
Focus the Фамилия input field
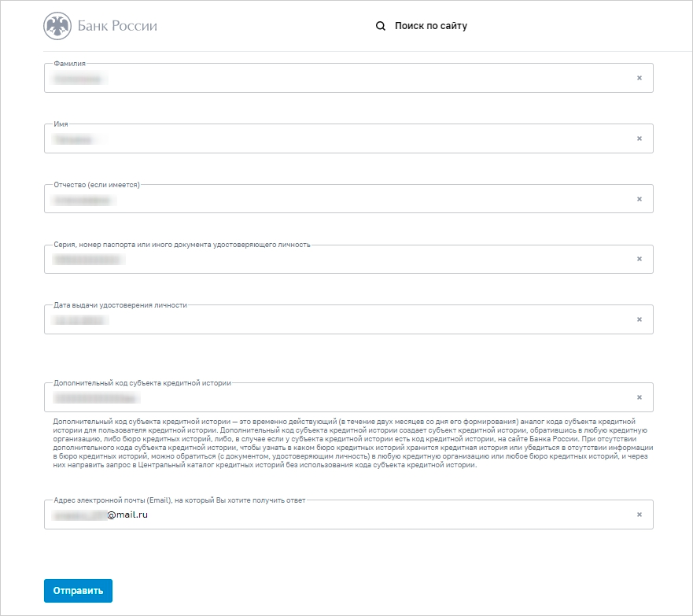(348, 78)
